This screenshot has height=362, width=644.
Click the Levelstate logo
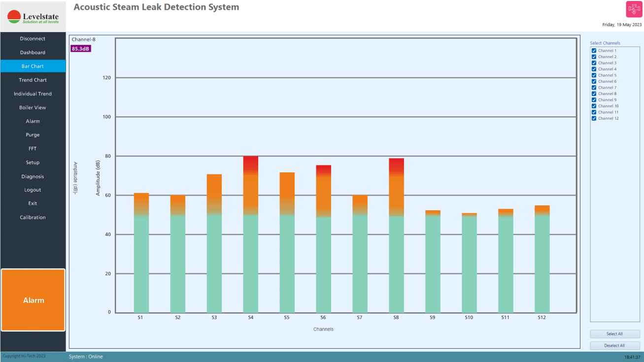tap(33, 17)
